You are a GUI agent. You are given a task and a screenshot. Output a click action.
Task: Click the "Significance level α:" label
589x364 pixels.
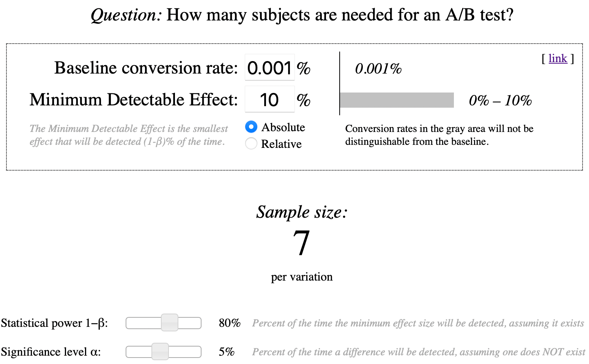point(51,352)
